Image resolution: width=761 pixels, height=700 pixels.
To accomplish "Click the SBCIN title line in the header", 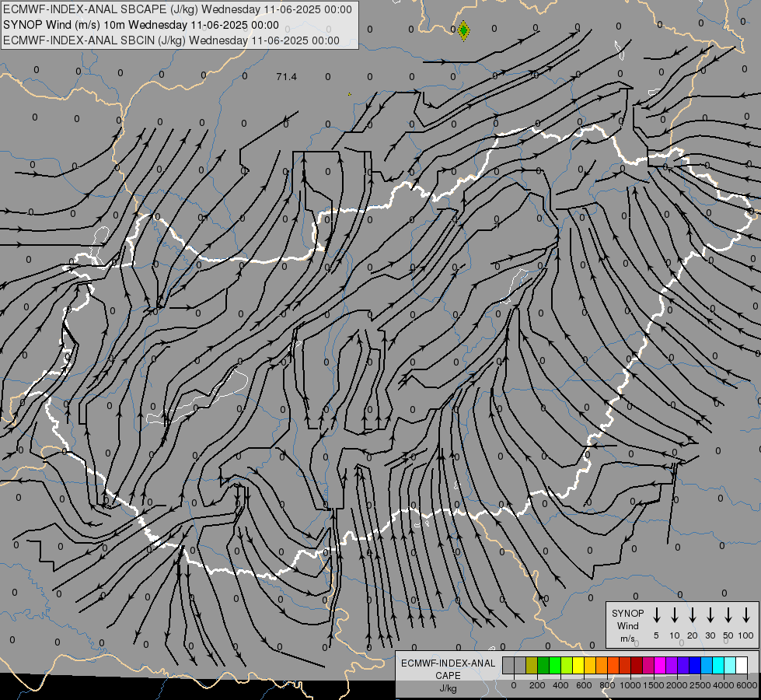I will 171,40.
